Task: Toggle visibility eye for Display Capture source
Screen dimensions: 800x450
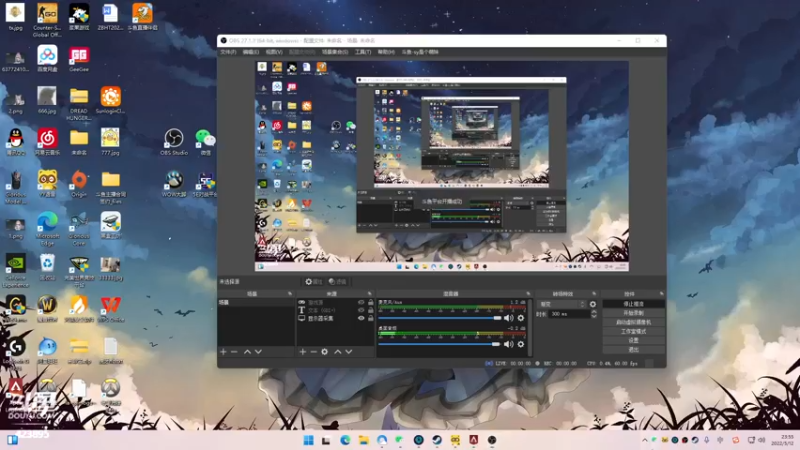Action: coord(361,318)
